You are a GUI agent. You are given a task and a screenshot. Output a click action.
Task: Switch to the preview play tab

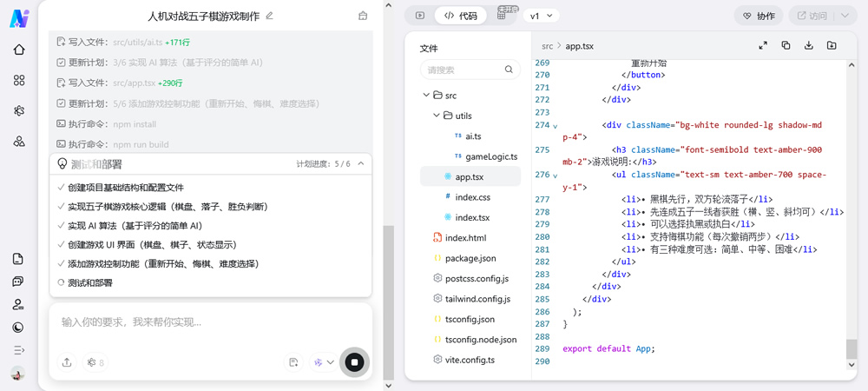pos(420,16)
